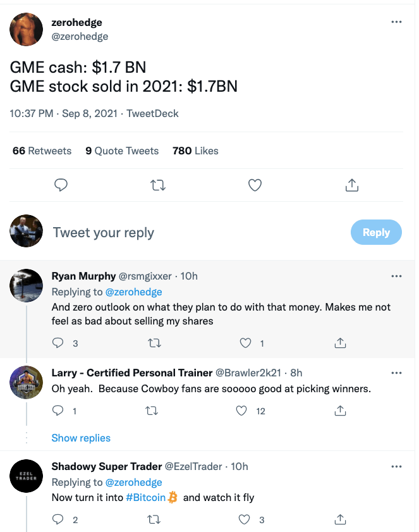The height and width of the screenshot is (532, 419).
Task: Click the blue Reply button
Action: [x=376, y=232]
